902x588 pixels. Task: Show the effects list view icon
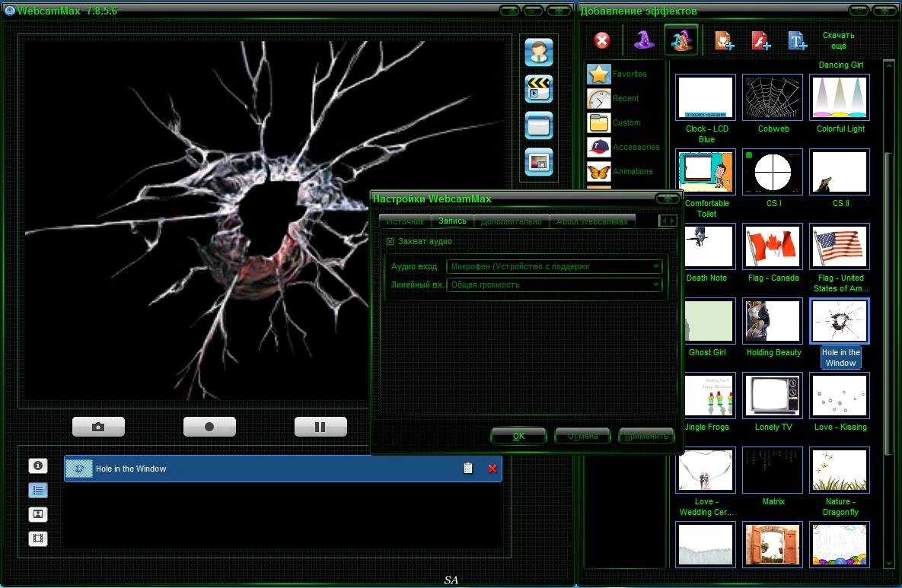pos(38,491)
